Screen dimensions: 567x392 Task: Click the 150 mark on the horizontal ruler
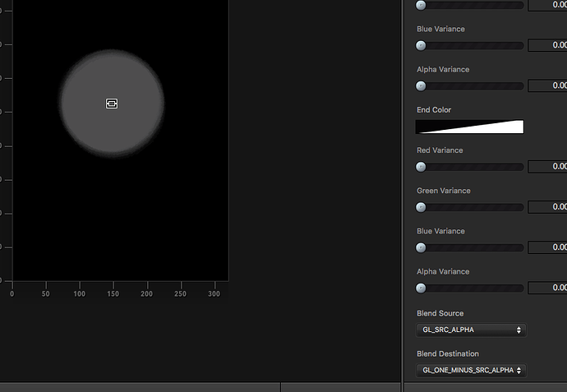pos(113,293)
